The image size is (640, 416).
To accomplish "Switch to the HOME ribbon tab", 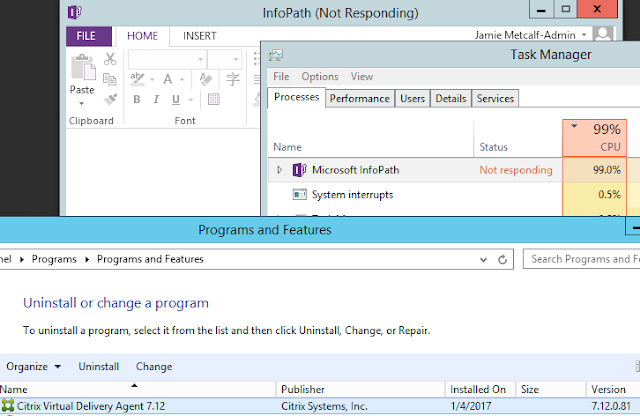I will (142, 36).
